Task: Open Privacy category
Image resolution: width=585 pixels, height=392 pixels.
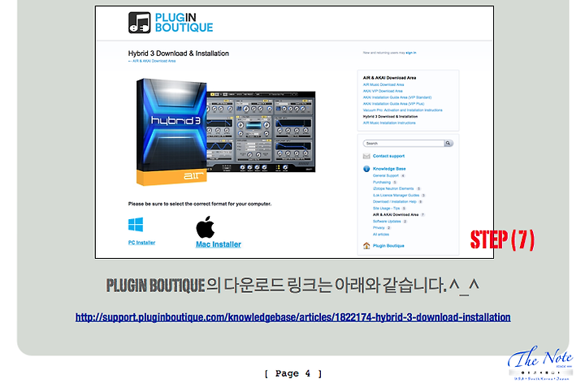Action: (379, 228)
